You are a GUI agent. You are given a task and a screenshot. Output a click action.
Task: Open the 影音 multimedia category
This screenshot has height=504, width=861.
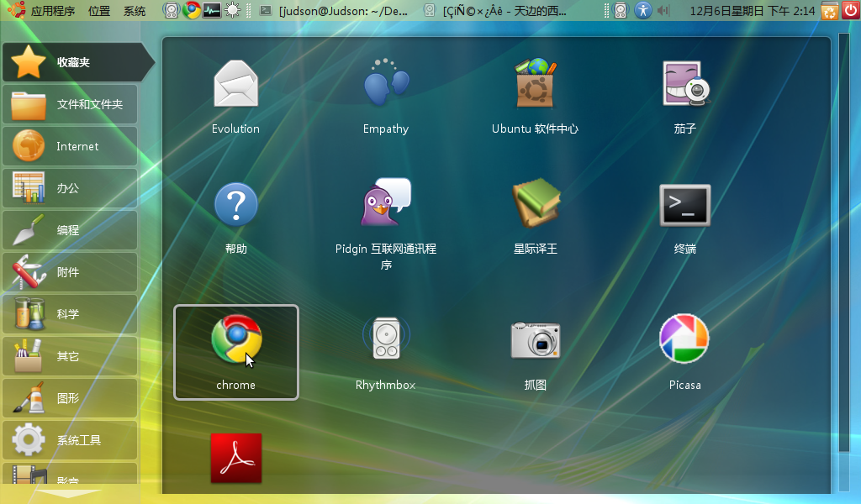click(x=70, y=474)
